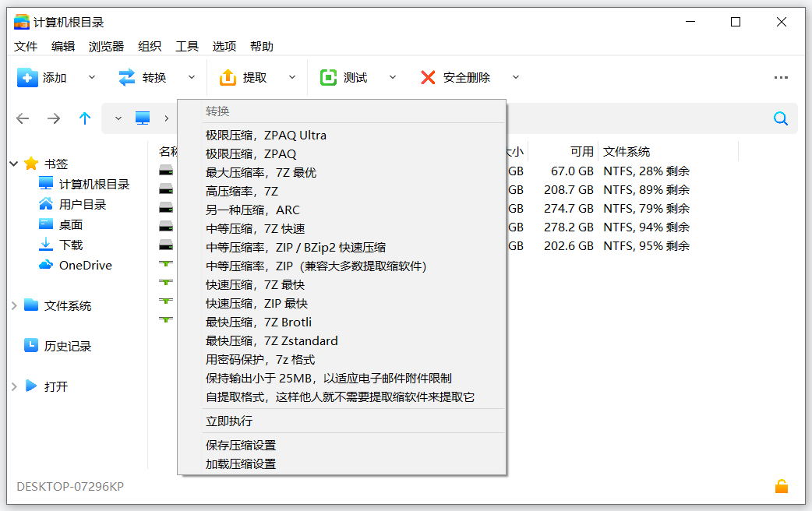The image size is (812, 511).
Task: Open dropdown arrow next to 转换
Action: (x=192, y=78)
